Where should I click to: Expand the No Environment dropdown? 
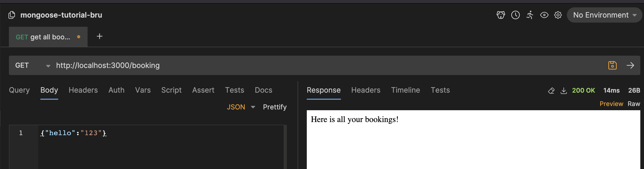605,15
